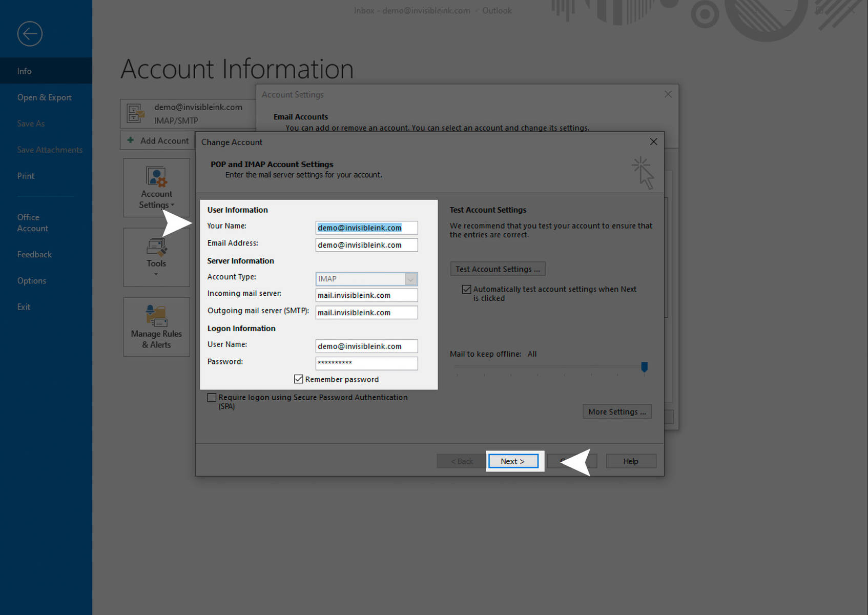Expand the Account Settings dropdown arrow

(173, 205)
